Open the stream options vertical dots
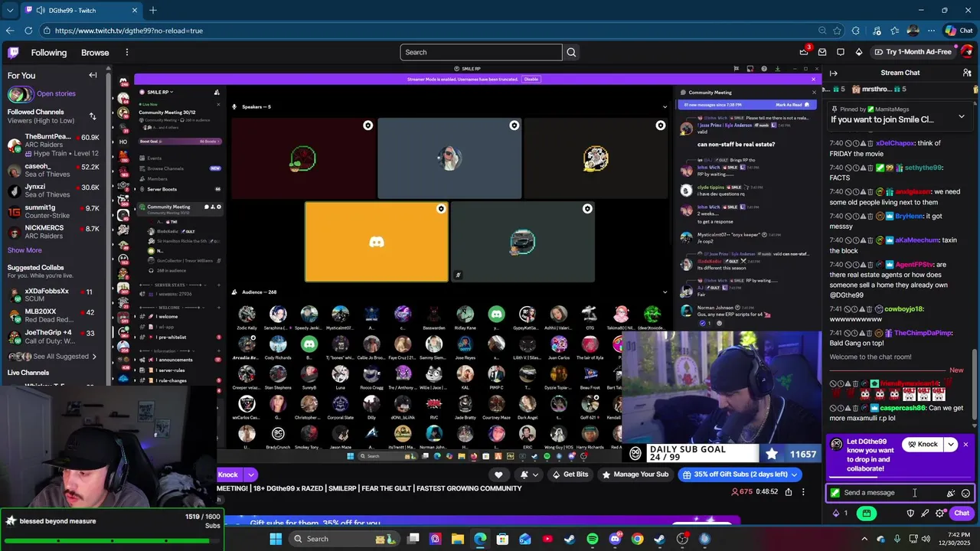The image size is (980, 551). 803,492
